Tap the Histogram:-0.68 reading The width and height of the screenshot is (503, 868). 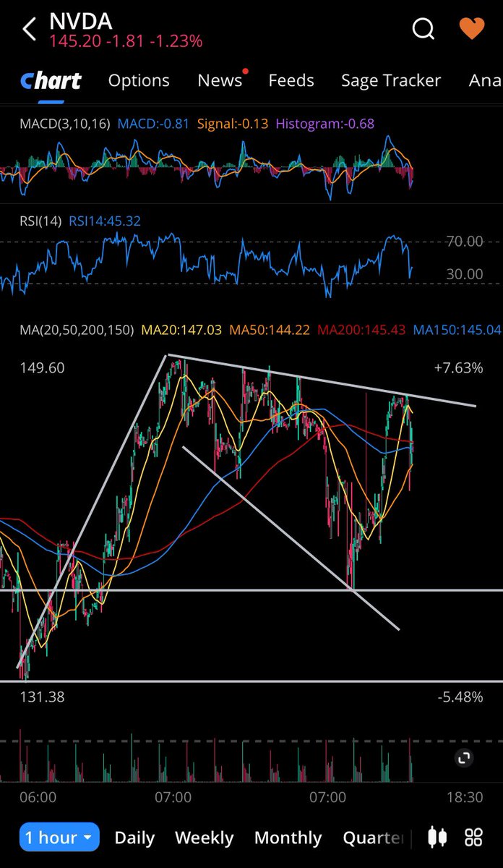[325, 124]
